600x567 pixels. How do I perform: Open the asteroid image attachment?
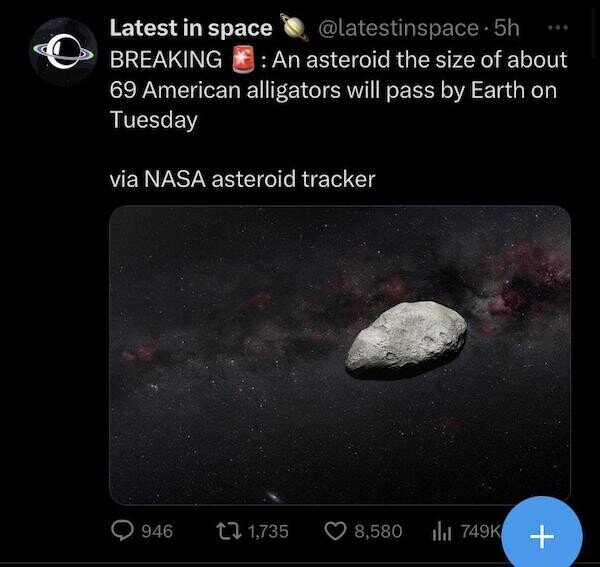click(x=339, y=354)
